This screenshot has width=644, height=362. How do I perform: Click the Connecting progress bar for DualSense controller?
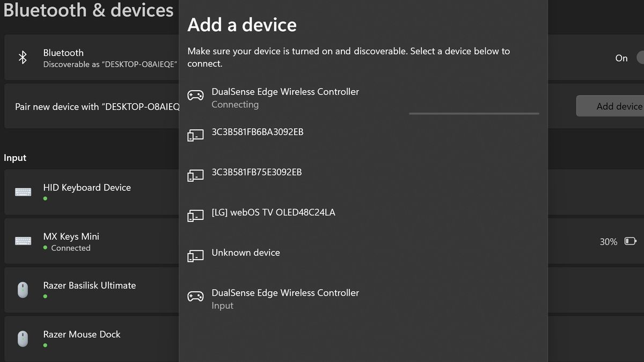[473, 113]
